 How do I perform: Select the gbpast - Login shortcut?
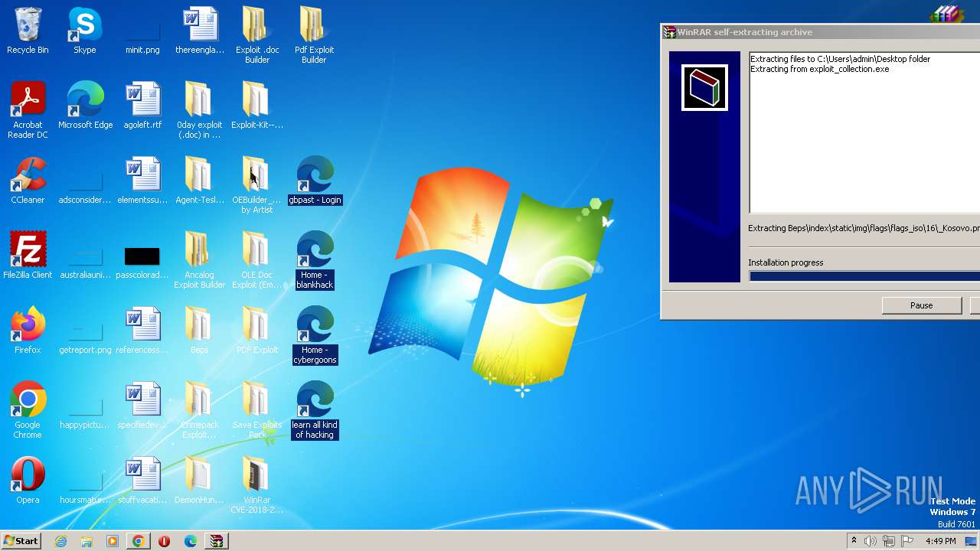pos(315,181)
